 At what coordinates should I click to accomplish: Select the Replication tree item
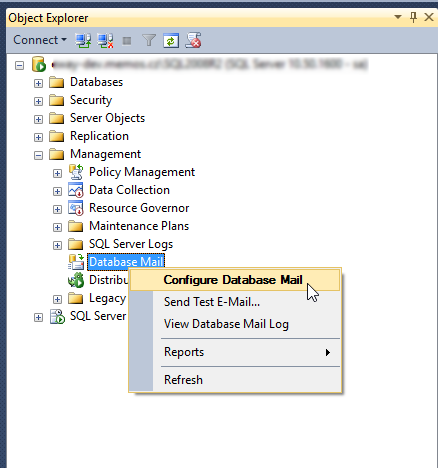coord(99,136)
